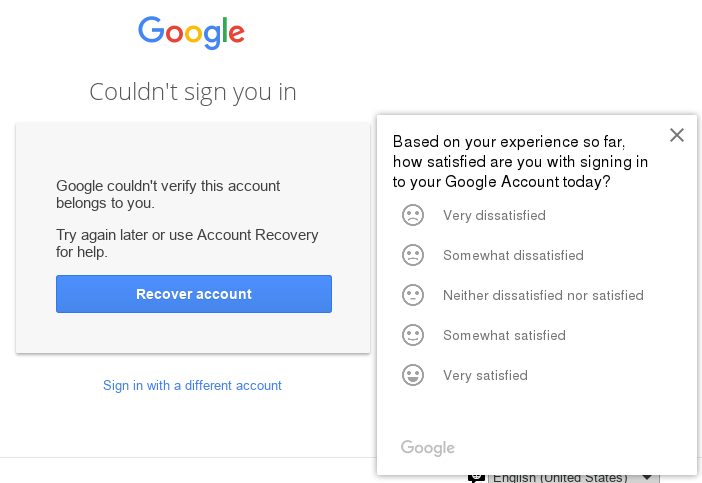Screen dimensions: 702x483
Task: Select the very dissatisfied frowning face icon
Action: (x=413, y=215)
